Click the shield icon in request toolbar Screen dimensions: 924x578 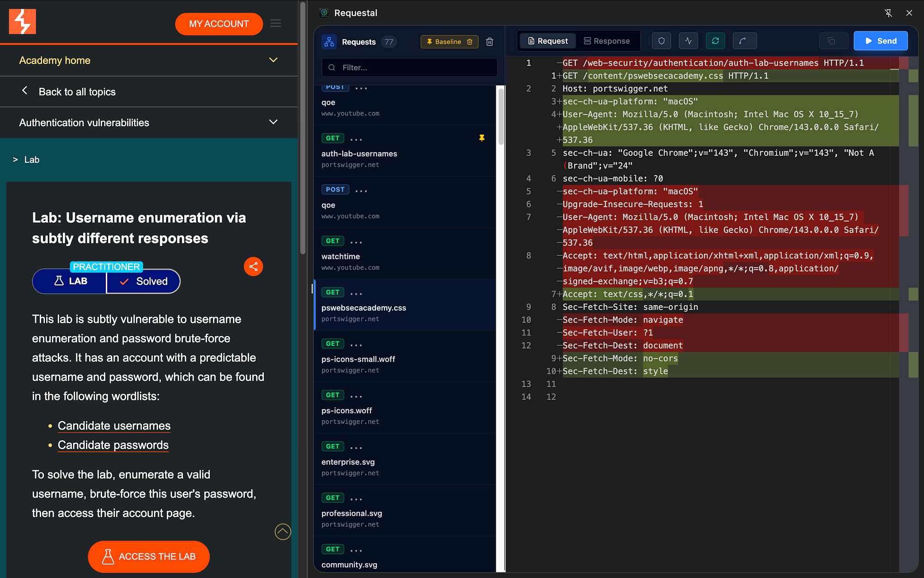661,41
